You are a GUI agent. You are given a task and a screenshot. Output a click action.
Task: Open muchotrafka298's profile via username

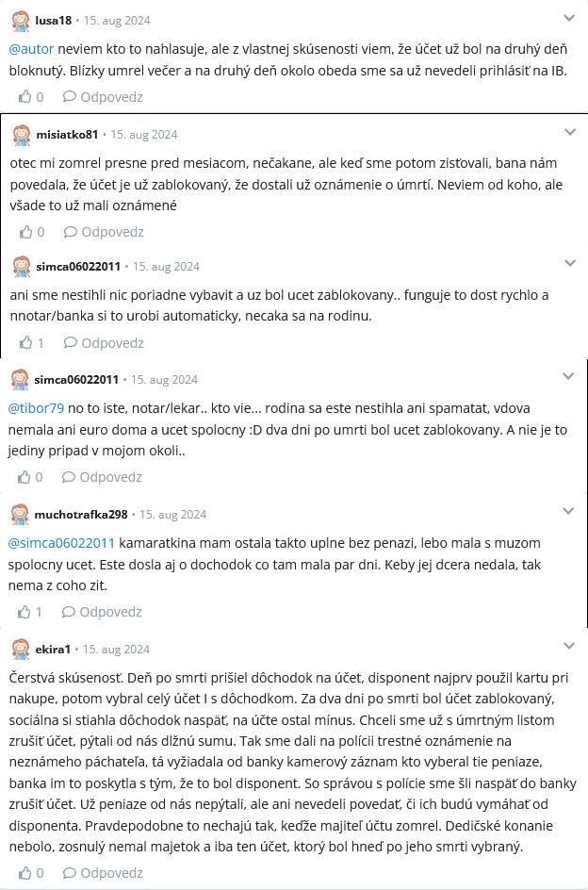(81, 515)
